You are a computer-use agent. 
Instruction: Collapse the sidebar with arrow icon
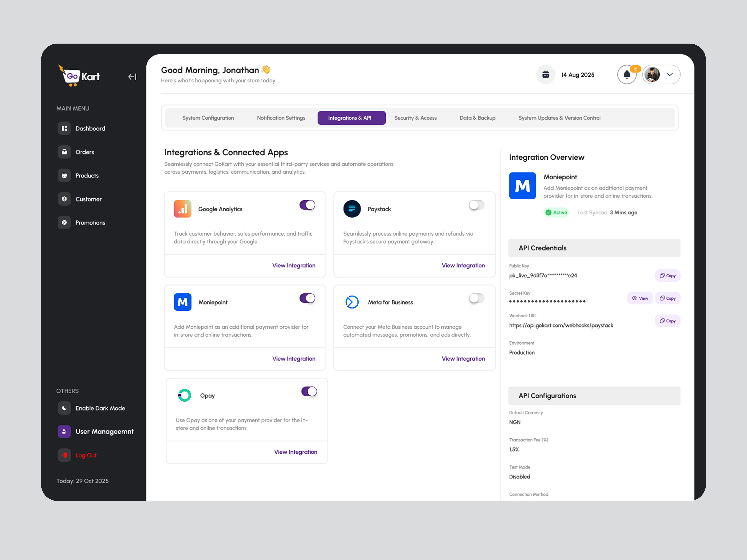coord(132,77)
